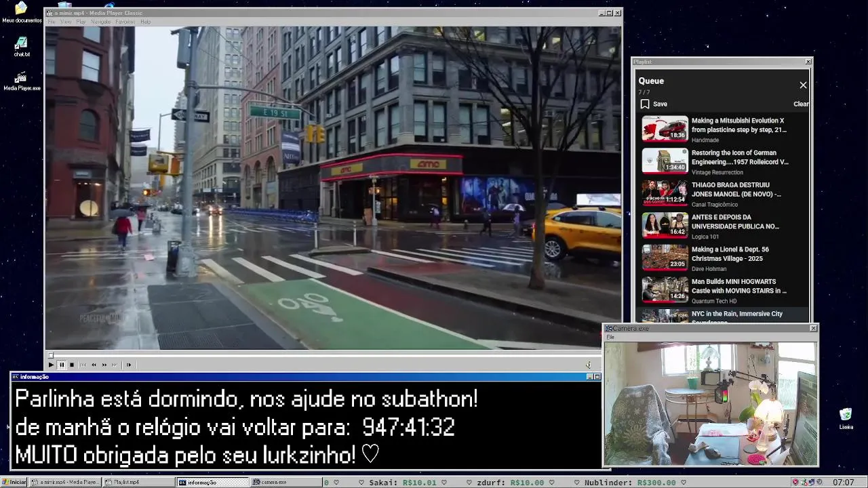868x488 pixels.
Task: Switch to the informação taskbar button
Action: pyautogui.click(x=213, y=482)
